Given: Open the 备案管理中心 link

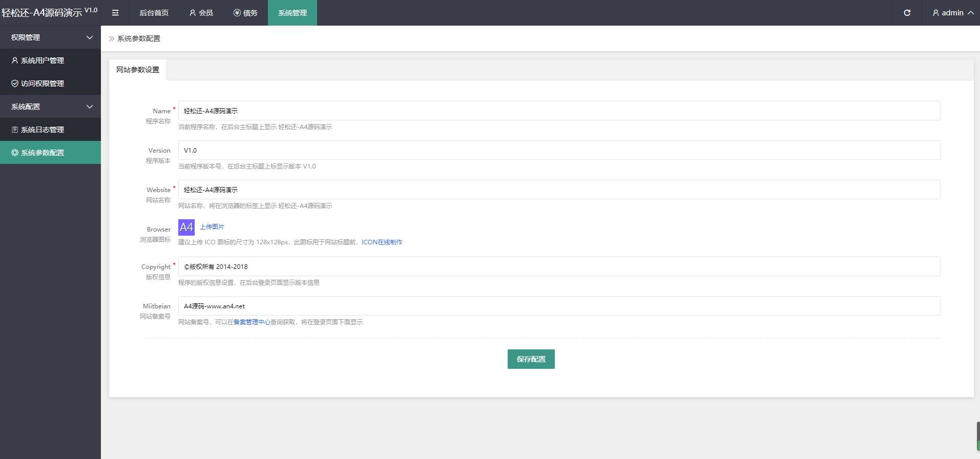Looking at the screenshot, I should [252, 322].
